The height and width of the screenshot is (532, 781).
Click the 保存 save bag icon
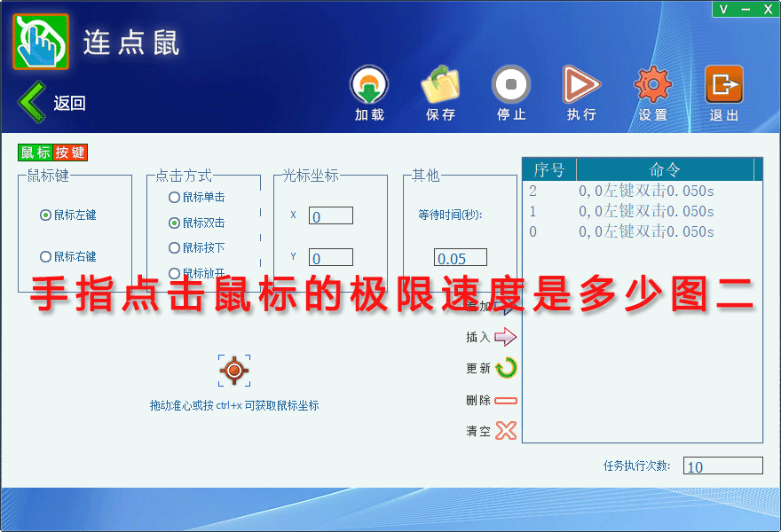tap(440, 84)
